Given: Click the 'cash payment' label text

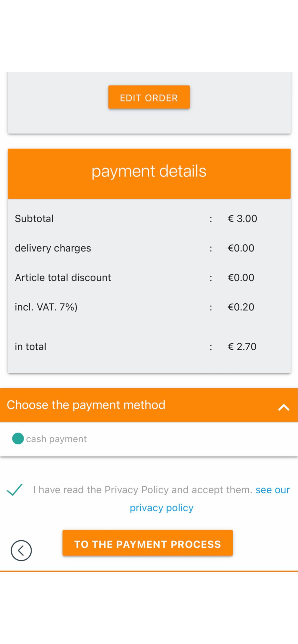Looking at the screenshot, I should (x=56, y=439).
